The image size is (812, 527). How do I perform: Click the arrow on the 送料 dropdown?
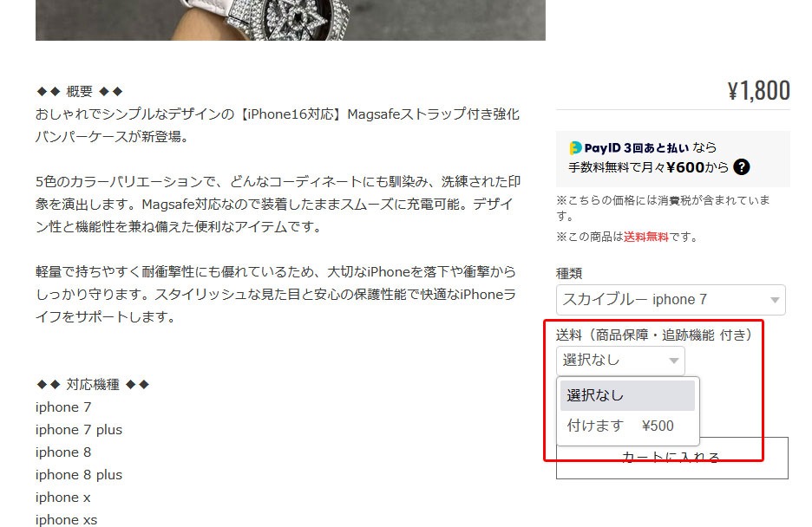pyautogui.click(x=674, y=361)
